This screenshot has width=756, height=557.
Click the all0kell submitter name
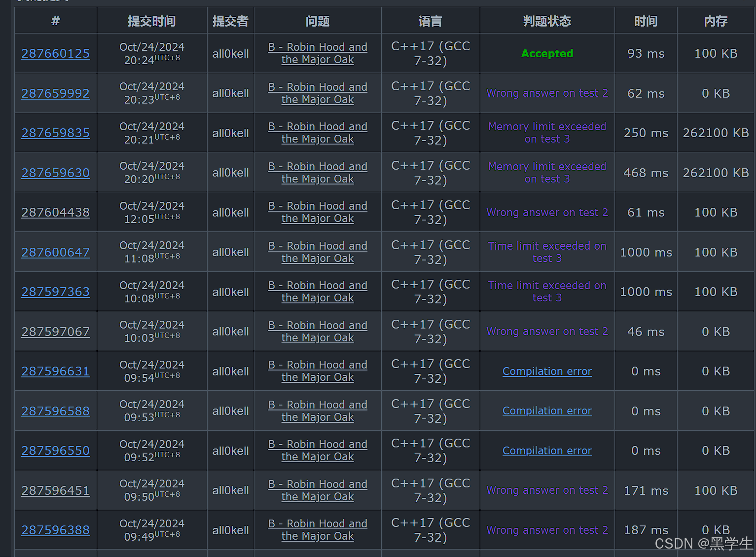coord(230,53)
